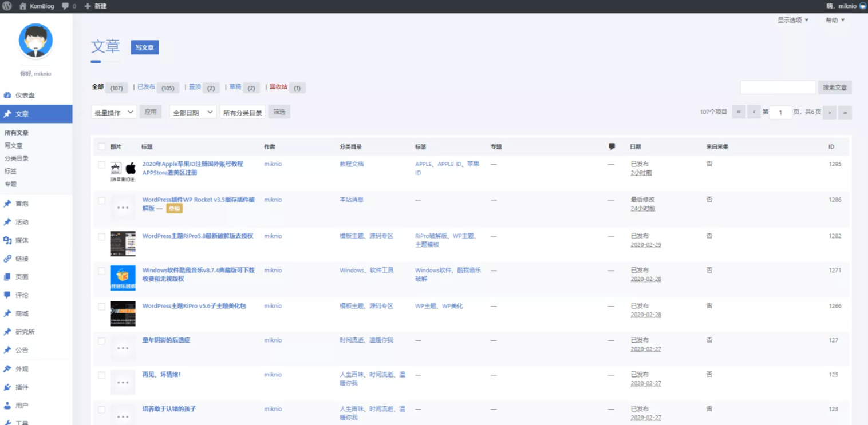This screenshot has width=868, height=425.
Task: Click the article search input field
Action: tap(777, 88)
